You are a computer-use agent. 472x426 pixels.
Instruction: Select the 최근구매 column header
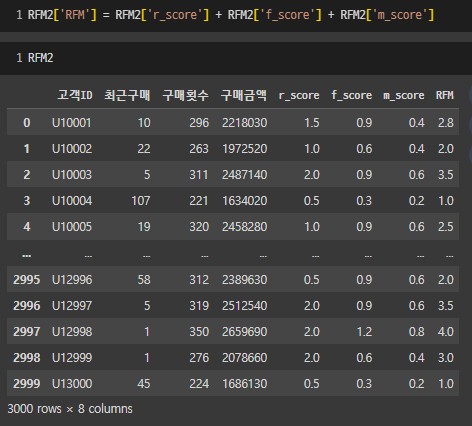[127, 95]
